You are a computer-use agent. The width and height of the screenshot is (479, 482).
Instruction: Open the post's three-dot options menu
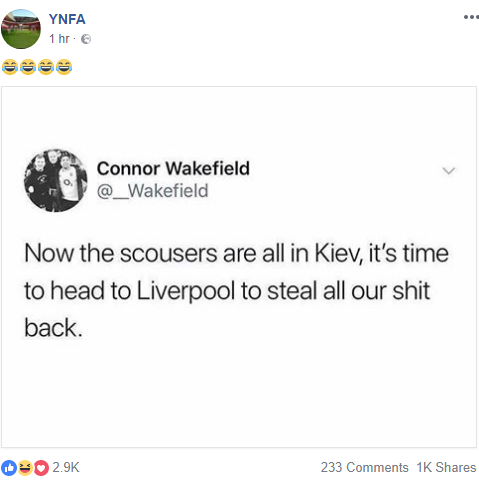coord(471,17)
